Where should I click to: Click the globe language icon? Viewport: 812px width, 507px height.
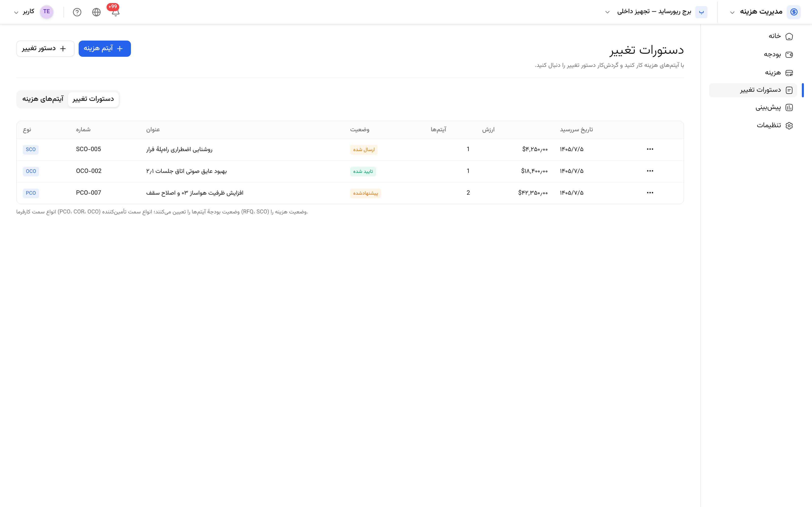point(96,12)
